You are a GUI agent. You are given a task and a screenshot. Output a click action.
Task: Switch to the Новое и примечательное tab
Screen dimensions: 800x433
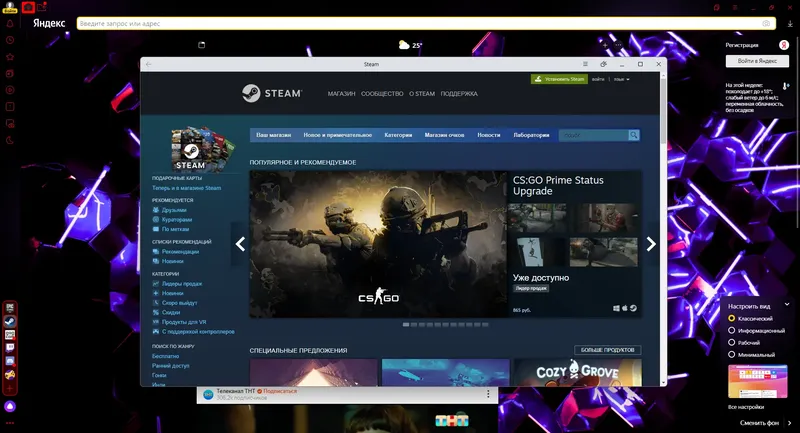(337, 135)
